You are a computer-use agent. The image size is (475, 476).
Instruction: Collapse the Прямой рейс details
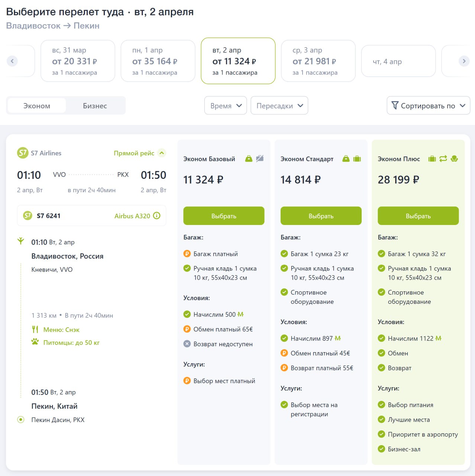[x=162, y=153]
